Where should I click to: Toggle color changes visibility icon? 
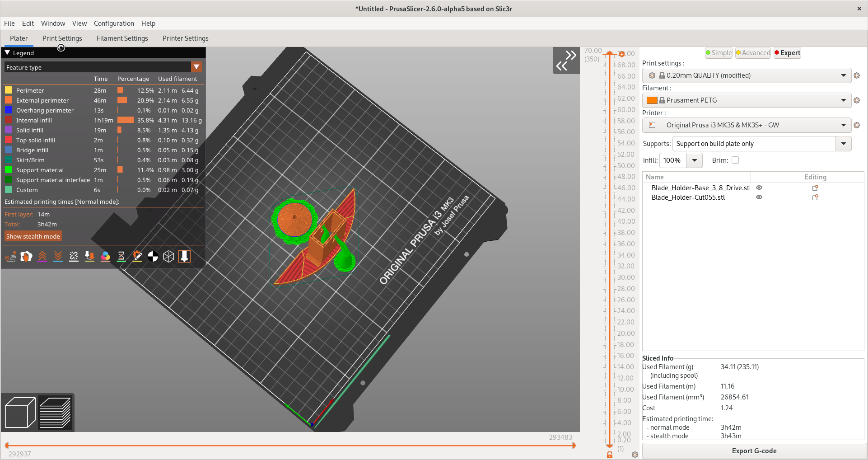coord(106,257)
